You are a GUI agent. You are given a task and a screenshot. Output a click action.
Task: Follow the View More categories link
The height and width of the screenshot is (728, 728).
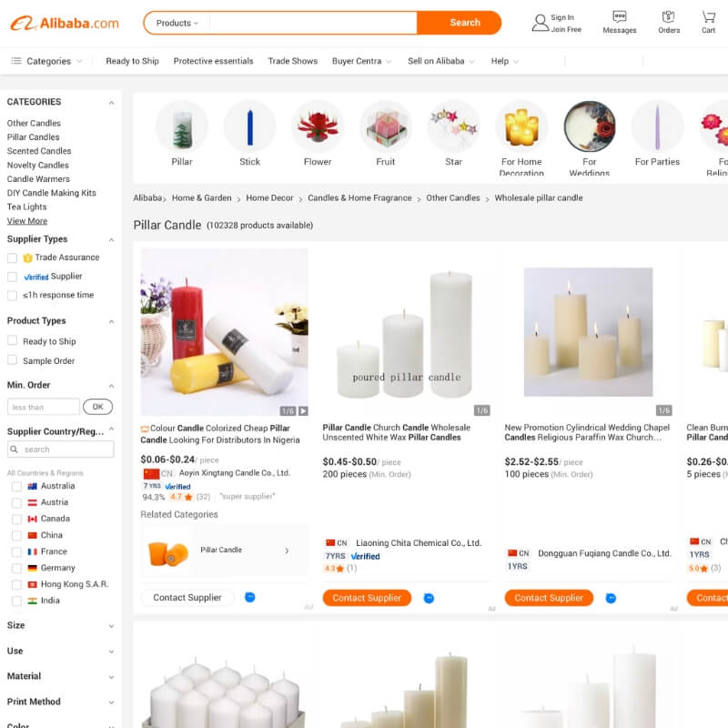tap(27, 221)
